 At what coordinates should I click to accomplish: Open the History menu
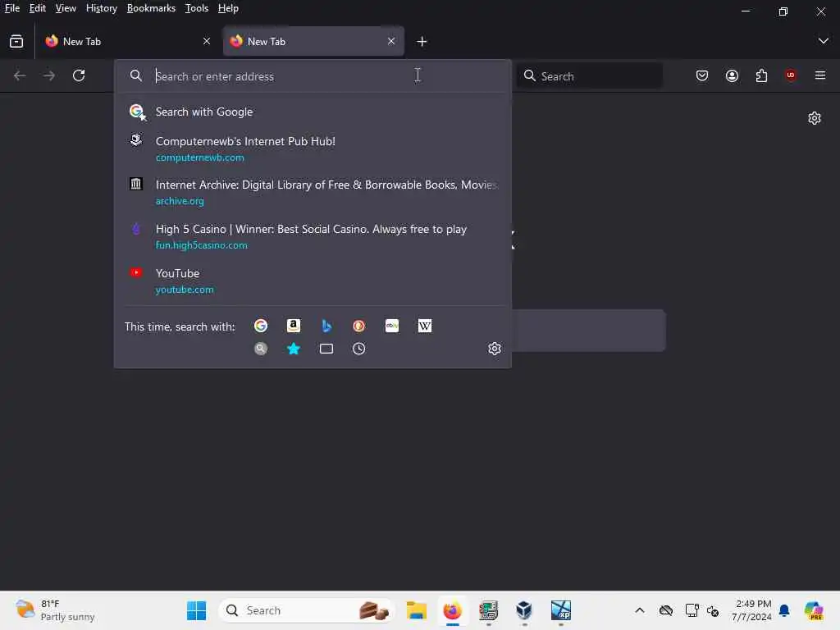(x=102, y=8)
